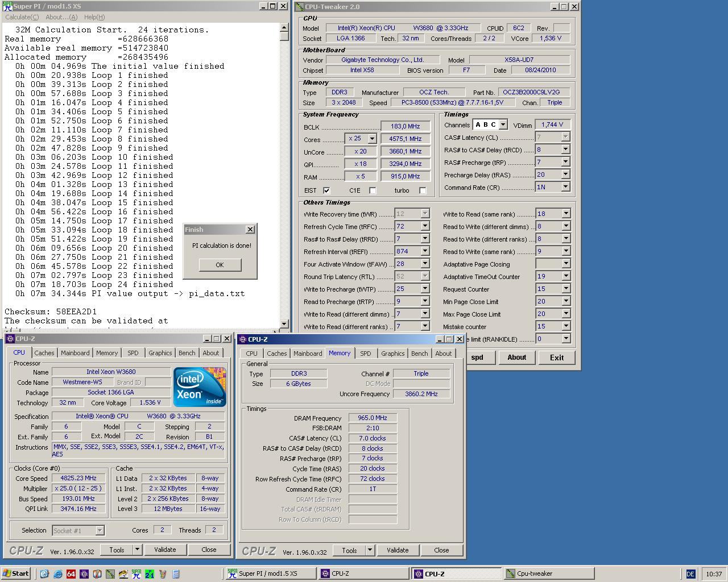The width and height of the screenshot is (728, 582).
Task: Open Calculate menu in Super PI
Action: pyautogui.click(x=22, y=17)
